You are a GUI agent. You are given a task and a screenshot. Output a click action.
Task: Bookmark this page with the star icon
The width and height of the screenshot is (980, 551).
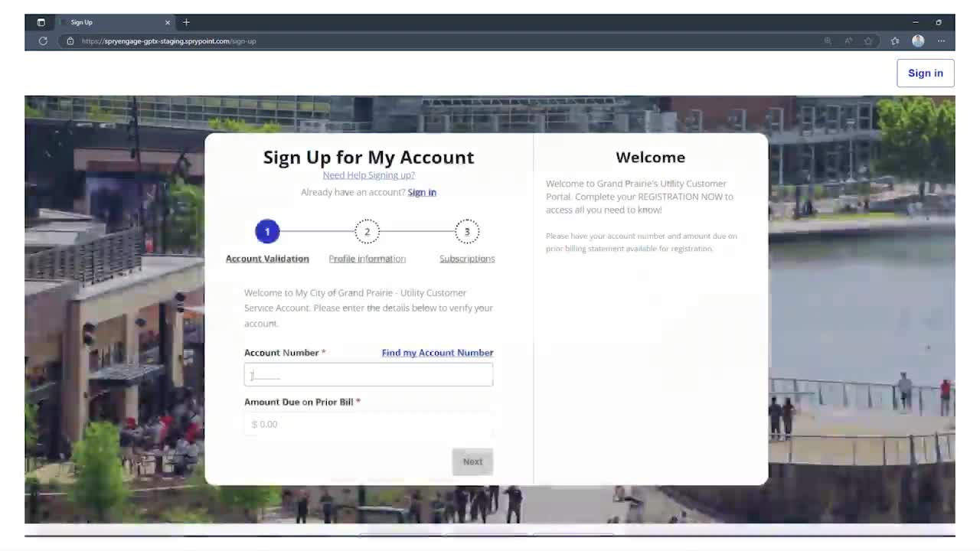(x=868, y=41)
